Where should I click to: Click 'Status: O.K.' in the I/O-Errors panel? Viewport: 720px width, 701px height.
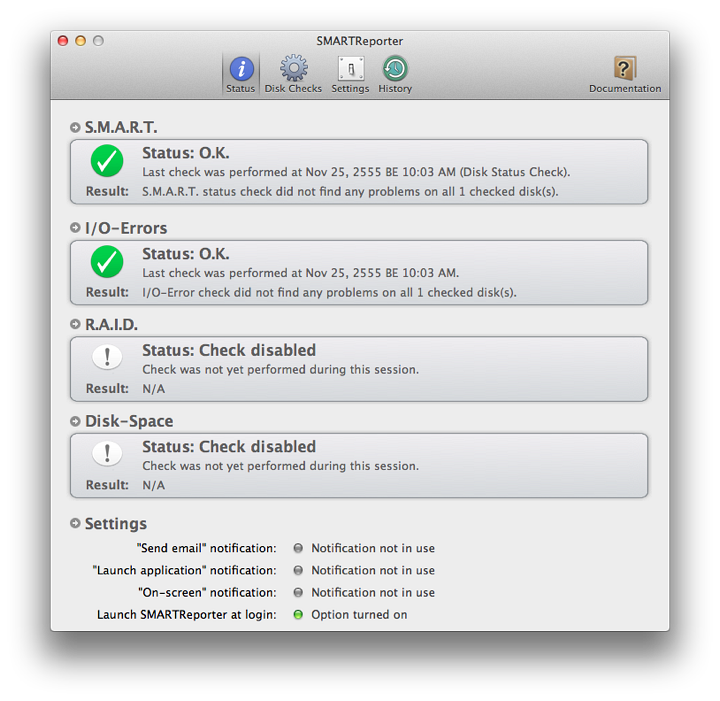click(x=186, y=254)
